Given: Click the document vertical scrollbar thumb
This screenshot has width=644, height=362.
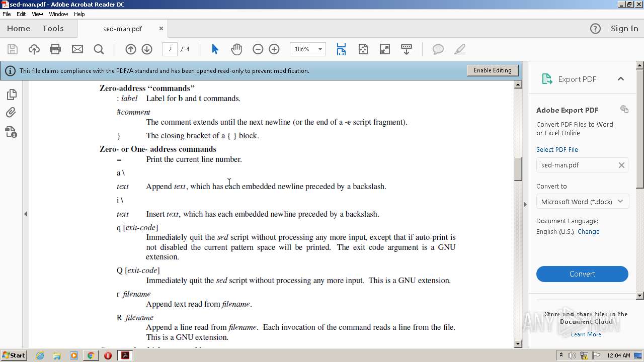Looking at the screenshot, I should pyautogui.click(x=518, y=169).
